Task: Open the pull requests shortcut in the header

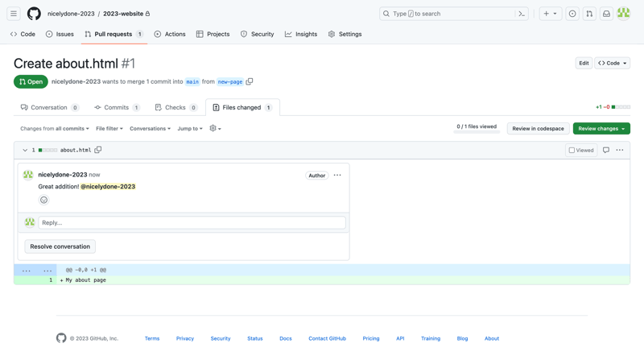Action: click(x=589, y=14)
